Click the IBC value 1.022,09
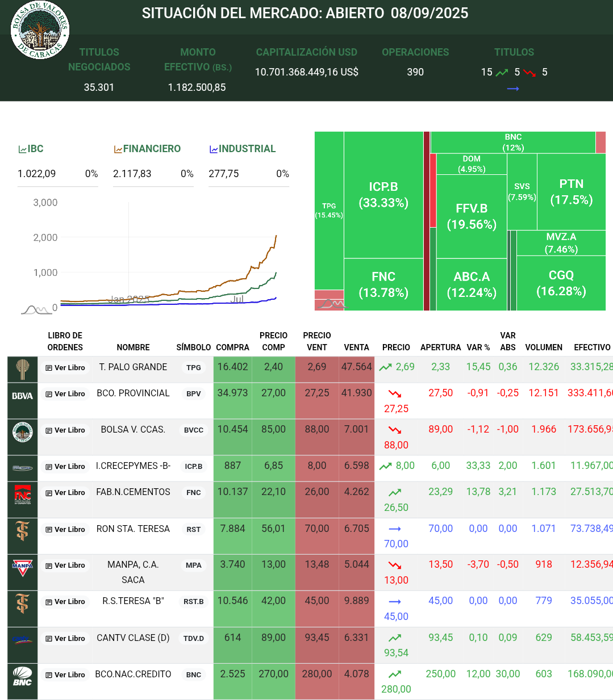Image resolution: width=613 pixels, height=700 pixels. (37, 174)
